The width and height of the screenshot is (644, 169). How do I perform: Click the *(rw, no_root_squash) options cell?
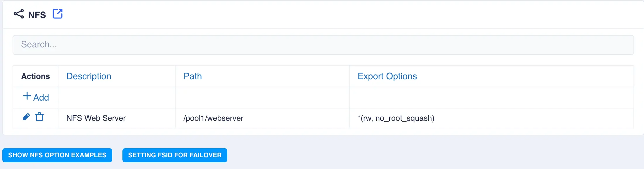[396, 118]
